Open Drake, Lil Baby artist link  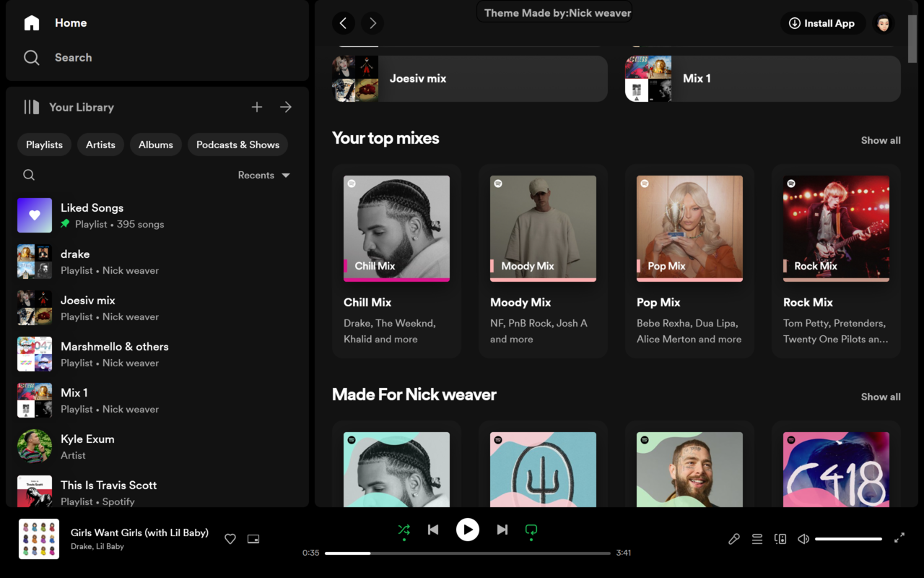tap(97, 547)
